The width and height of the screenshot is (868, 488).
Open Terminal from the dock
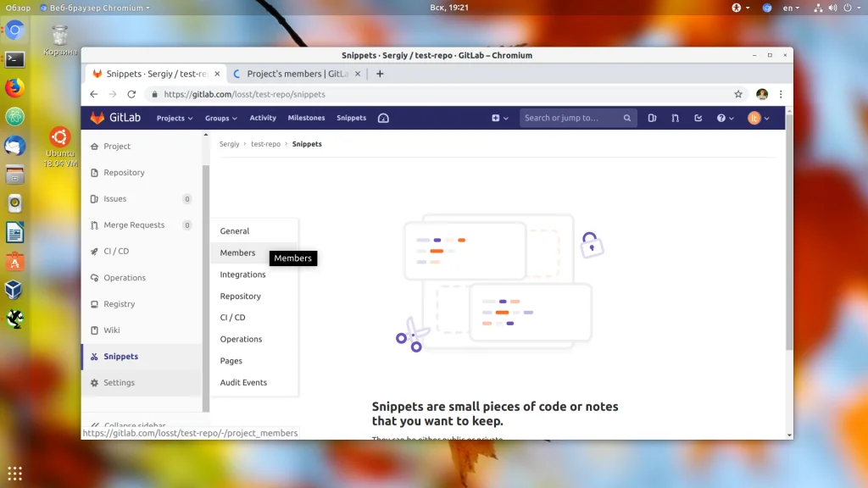(x=15, y=59)
